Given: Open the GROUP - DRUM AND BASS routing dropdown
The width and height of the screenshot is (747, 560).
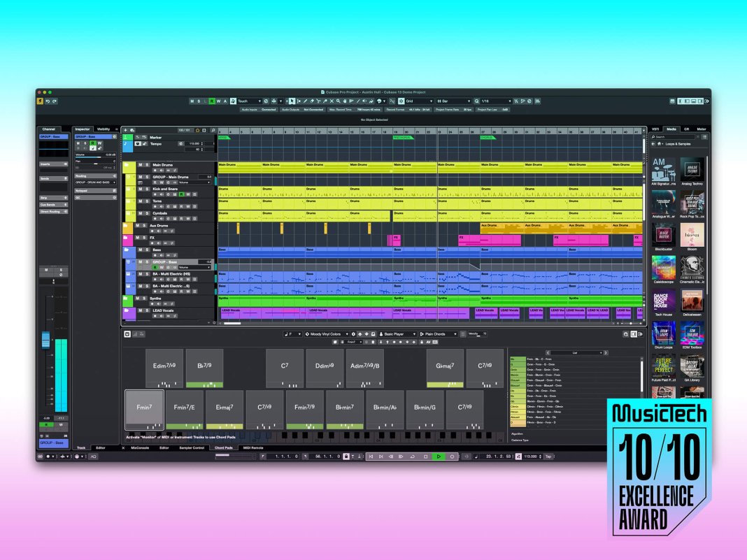Looking at the screenshot, I should point(95,182).
